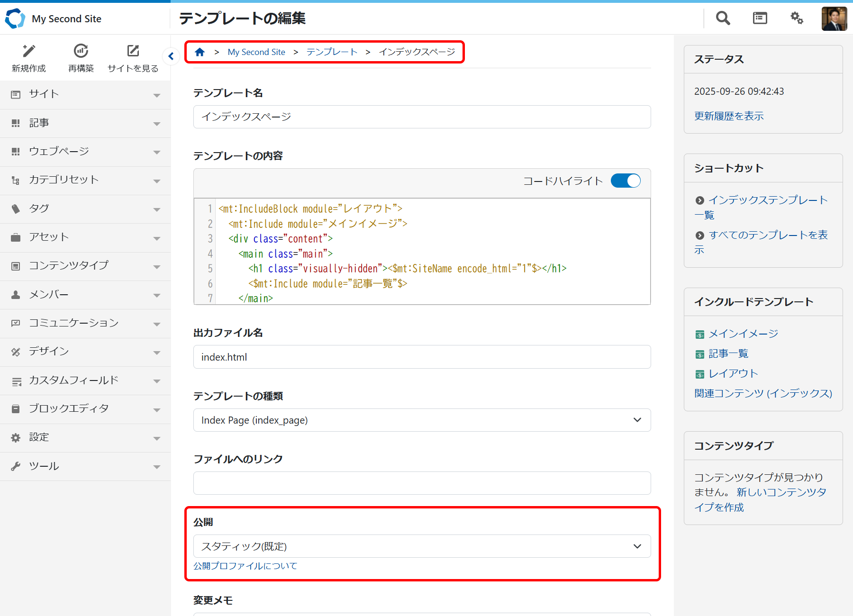Open the system settings gears icon
This screenshot has height=616, width=853.
tap(797, 18)
